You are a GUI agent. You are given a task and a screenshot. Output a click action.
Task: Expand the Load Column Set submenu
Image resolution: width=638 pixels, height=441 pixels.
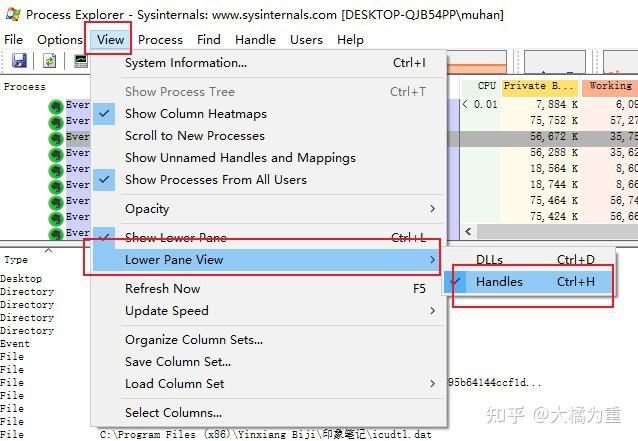pos(269,383)
